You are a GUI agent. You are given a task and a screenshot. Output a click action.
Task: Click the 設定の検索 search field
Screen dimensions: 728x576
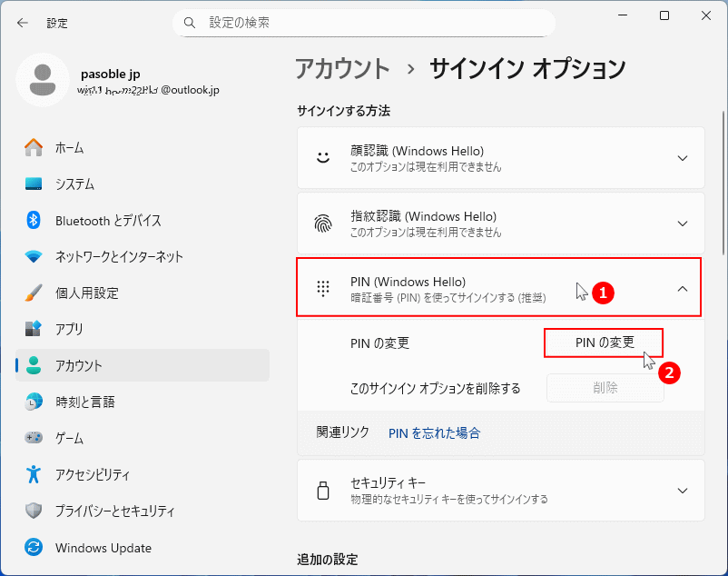pos(363,22)
